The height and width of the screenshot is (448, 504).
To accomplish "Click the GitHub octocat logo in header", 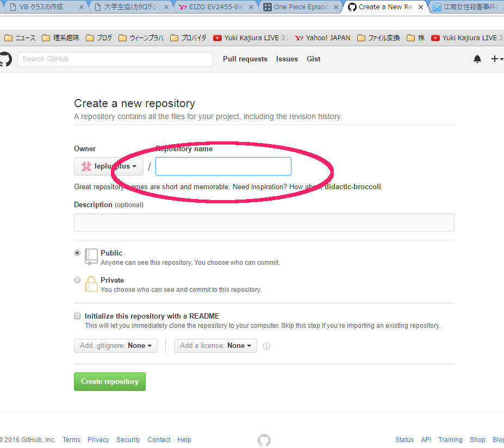I will (5, 59).
